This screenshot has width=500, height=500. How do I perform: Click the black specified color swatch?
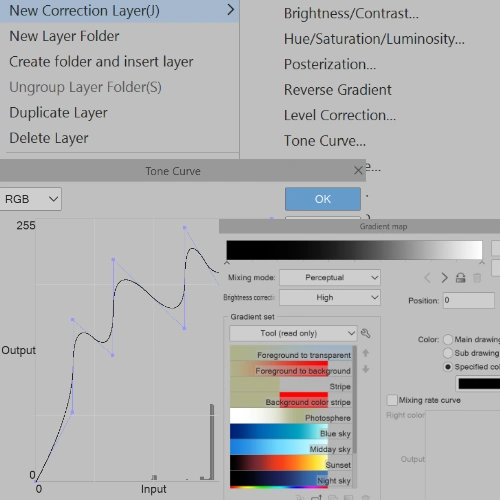click(x=479, y=383)
